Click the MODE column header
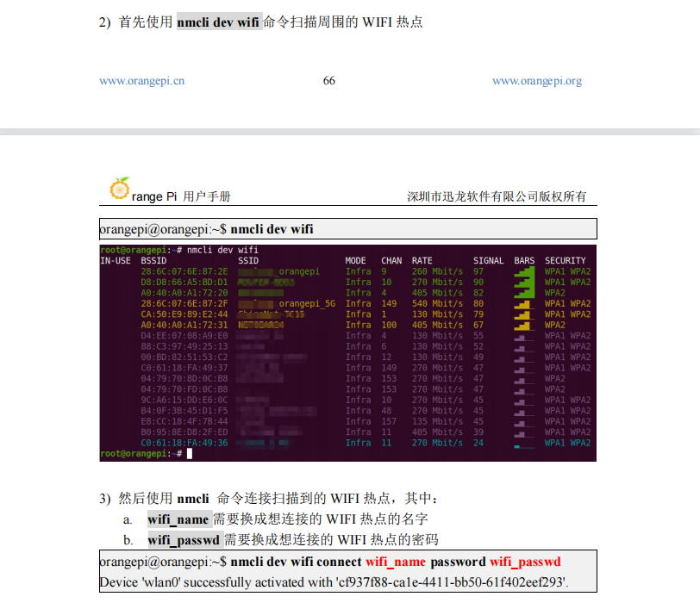700x609 pixels. tap(355, 260)
